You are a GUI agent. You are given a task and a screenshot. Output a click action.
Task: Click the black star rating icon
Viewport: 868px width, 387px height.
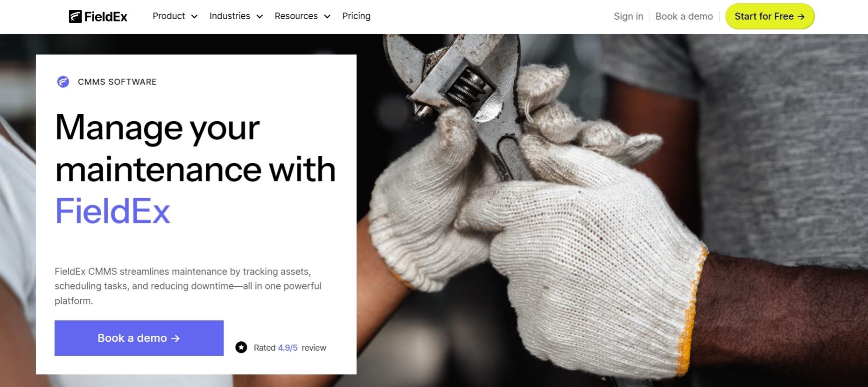[x=241, y=347]
